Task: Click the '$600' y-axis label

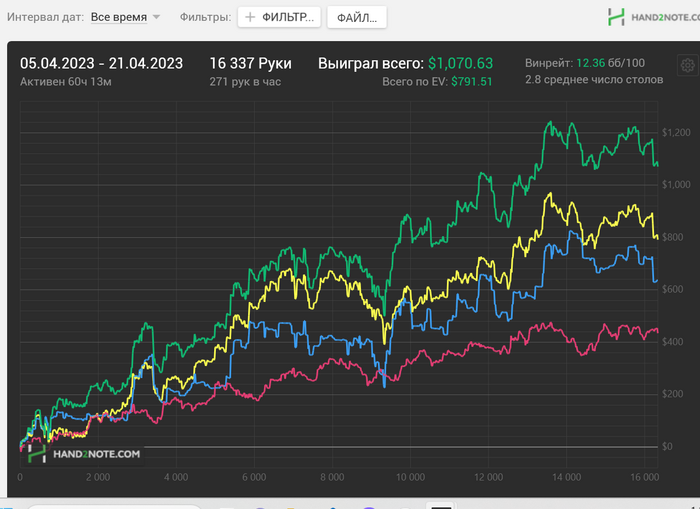Action: [672, 289]
